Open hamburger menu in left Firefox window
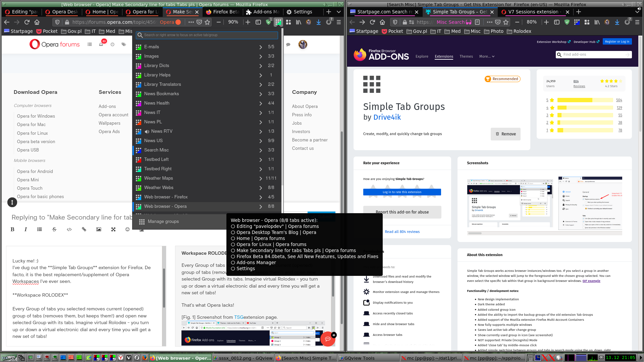Viewport: 644px width, 362px height. tap(339, 22)
